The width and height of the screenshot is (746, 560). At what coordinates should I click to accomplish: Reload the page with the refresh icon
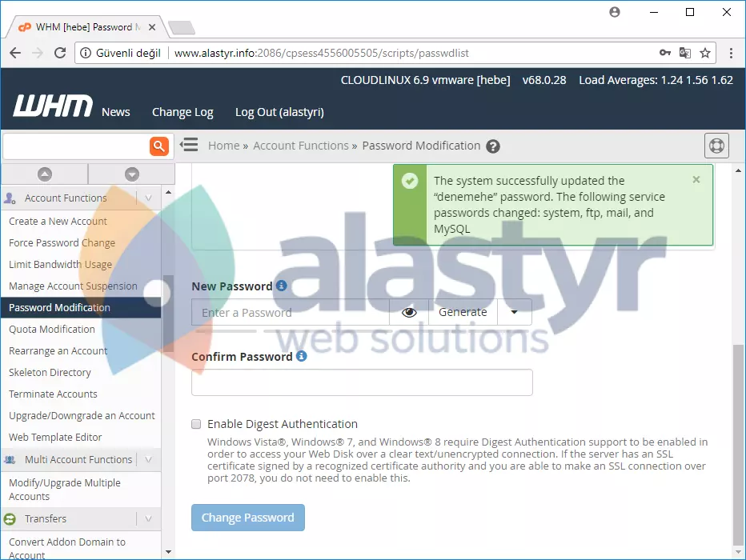[60, 53]
